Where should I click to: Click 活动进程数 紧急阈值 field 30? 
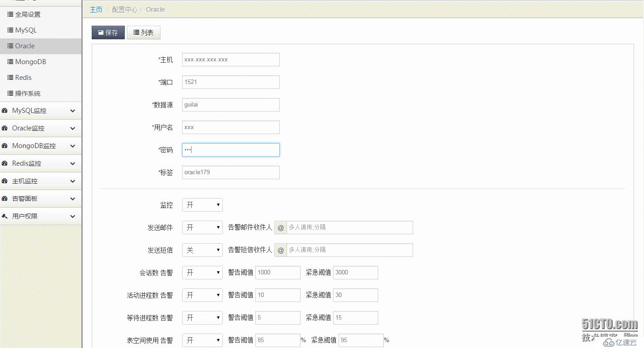[x=356, y=295]
